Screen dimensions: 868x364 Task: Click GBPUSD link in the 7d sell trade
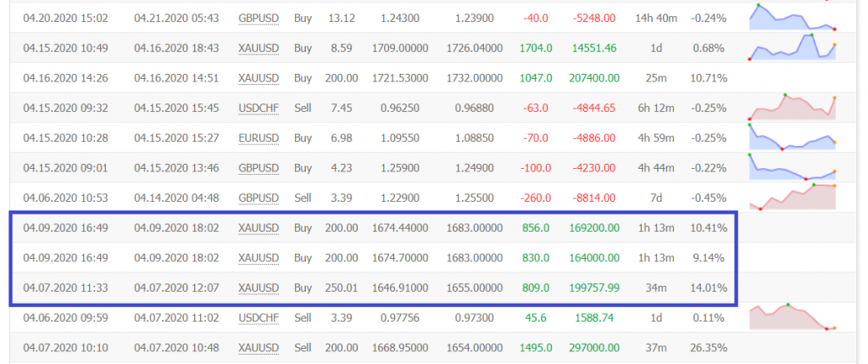258,198
